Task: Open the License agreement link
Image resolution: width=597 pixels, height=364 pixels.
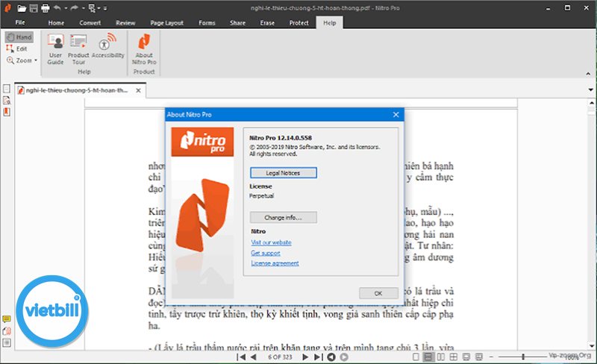Action: (x=275, y=263)
